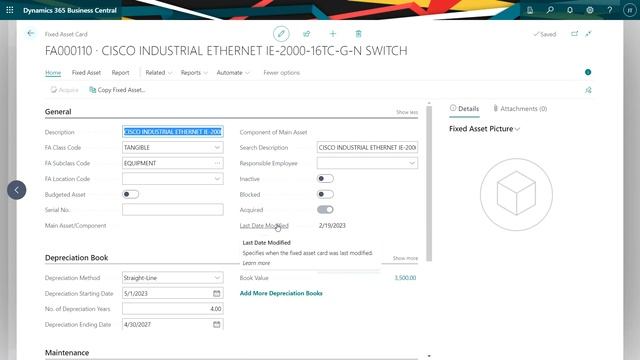Open the Responsible Employee dropdown
This screenshot has height=360, width=640.
coord(412,163)
